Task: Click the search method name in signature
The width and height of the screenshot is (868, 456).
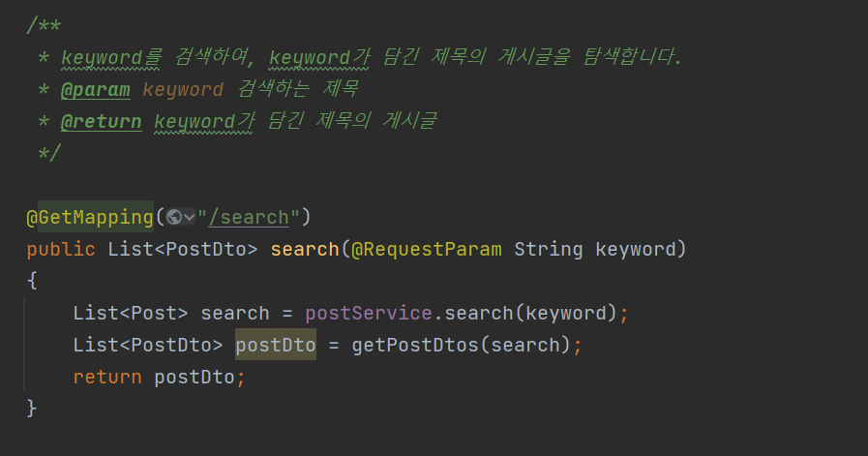Action: 305,250
